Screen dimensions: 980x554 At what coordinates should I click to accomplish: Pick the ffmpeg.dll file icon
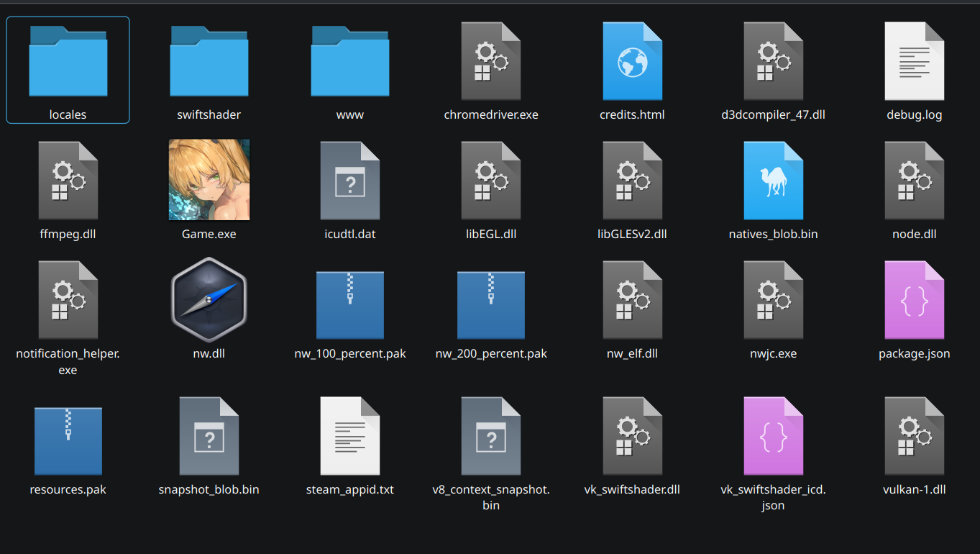coord(68,181)
